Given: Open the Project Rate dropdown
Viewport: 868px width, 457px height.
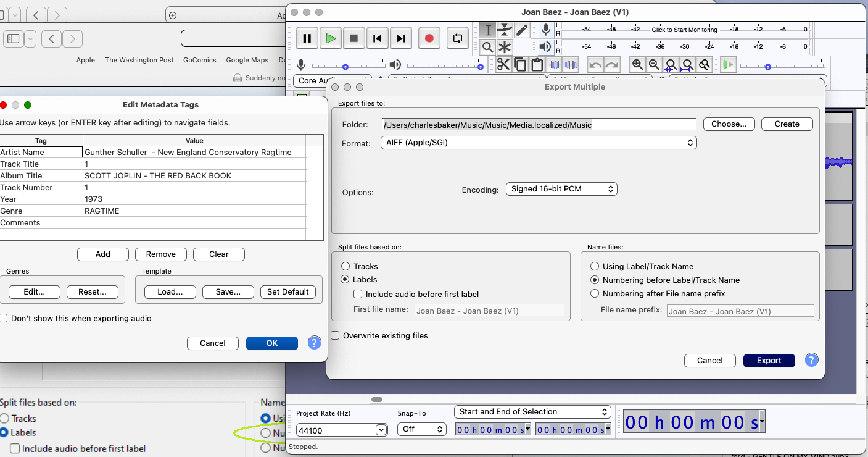Looking at the screenshot, I should [342, 429].
